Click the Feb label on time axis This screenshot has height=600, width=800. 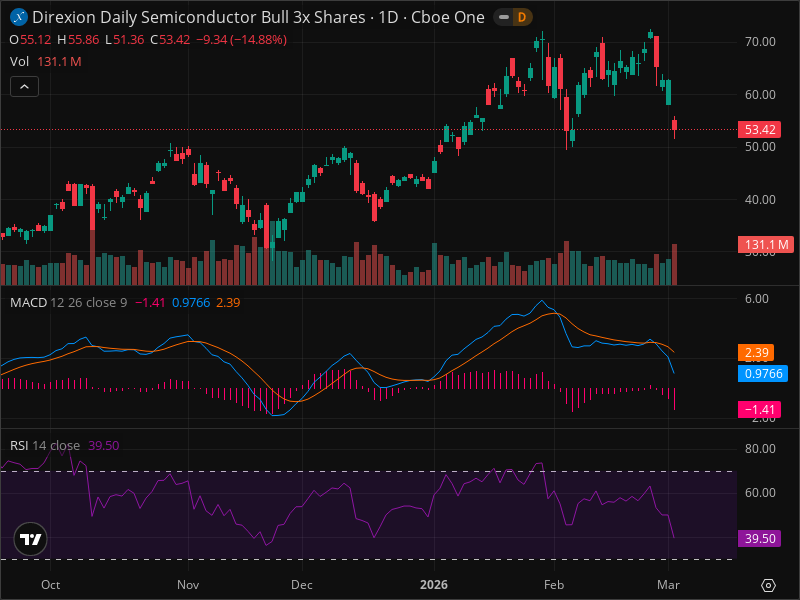(x=554, y=585)
